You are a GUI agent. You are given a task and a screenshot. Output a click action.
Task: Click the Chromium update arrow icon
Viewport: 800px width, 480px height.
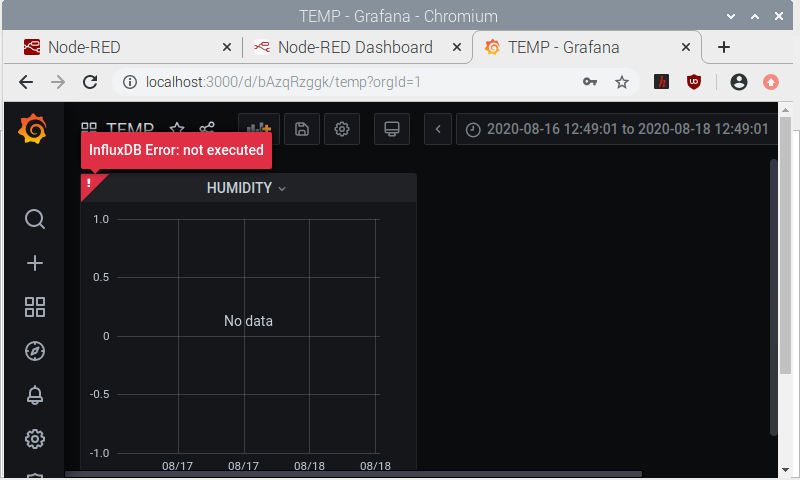click(771, 82)
